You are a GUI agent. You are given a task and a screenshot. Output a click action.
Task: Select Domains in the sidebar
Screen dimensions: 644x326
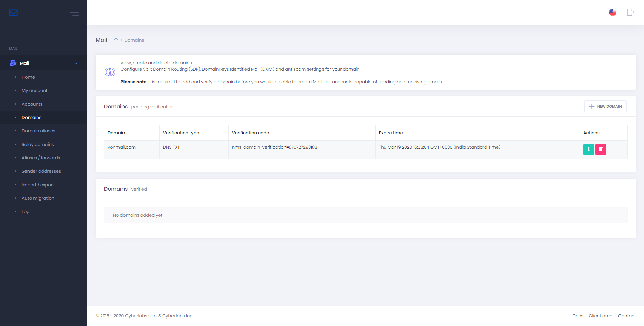(x=32, y=117)
